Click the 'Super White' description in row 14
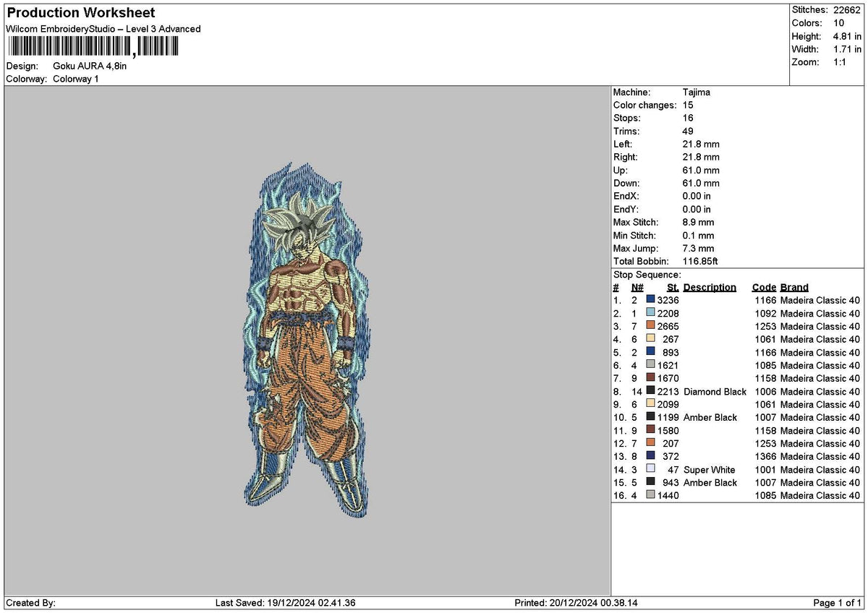Viewport: 868px width, 613px height. click(709, 470)
